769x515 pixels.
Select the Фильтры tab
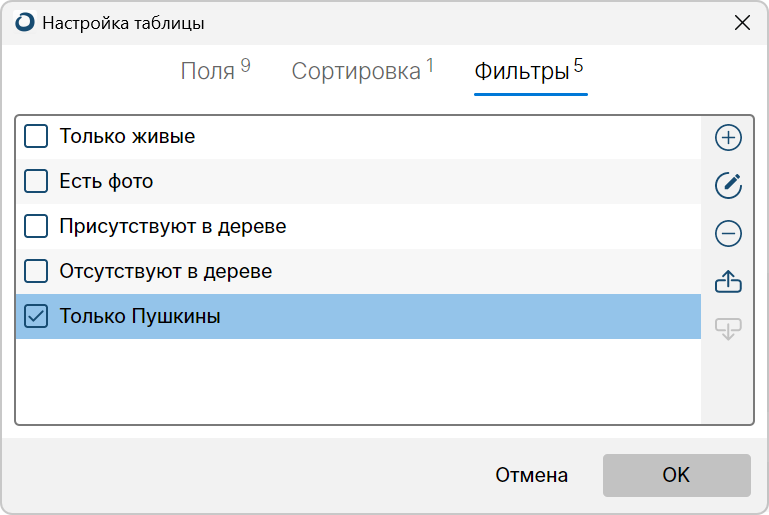pyautogui.click(x=529, y=71)
